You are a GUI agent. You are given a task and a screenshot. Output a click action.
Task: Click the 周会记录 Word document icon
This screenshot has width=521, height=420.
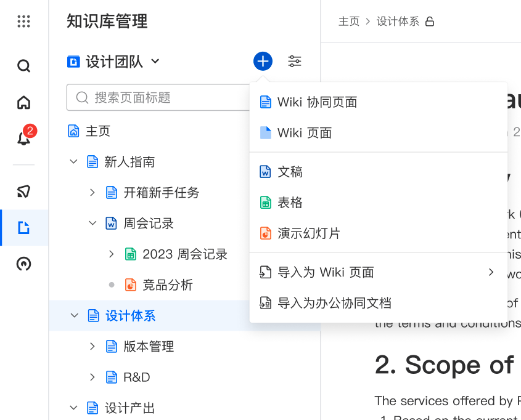click(x=111, y=224)
